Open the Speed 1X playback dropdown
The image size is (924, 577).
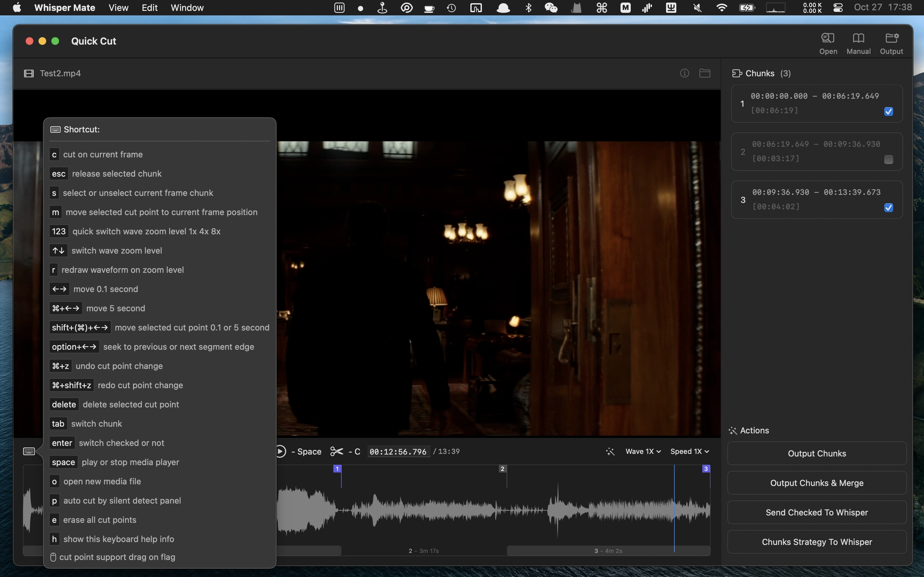(x=689, y=451)
